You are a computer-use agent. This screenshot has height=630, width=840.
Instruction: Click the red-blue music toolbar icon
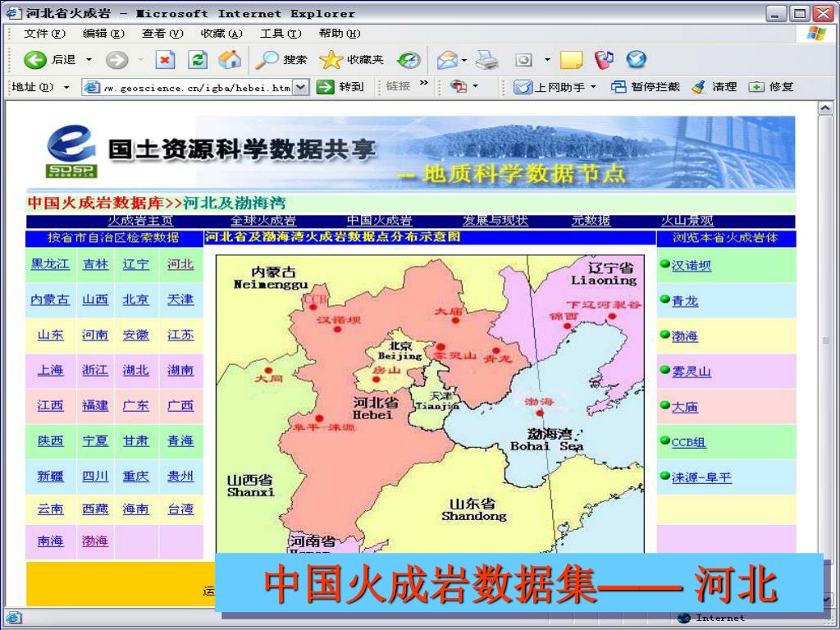tap(604, 59)
